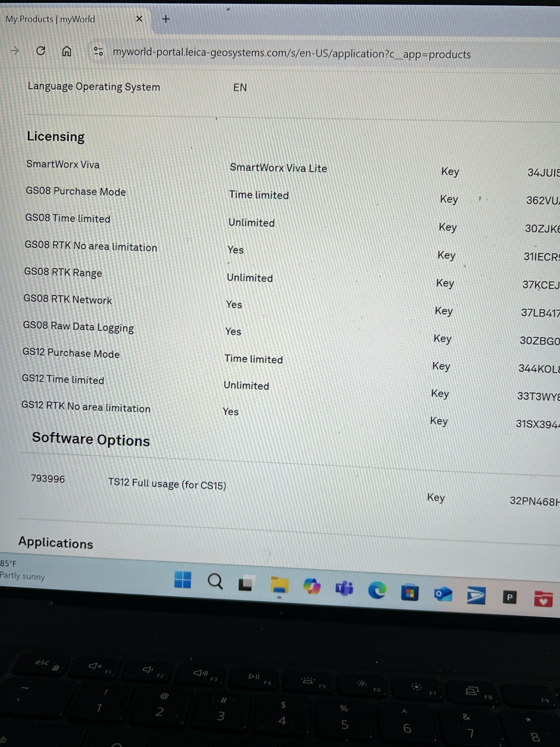Click the URL address bar
This screenshot has height=747, width=560.
(292, 53)
